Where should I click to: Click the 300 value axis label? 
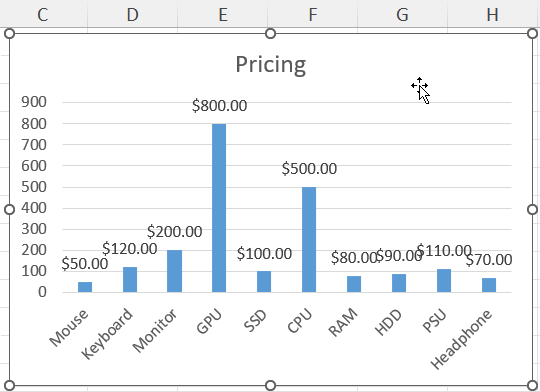[34, 229]
